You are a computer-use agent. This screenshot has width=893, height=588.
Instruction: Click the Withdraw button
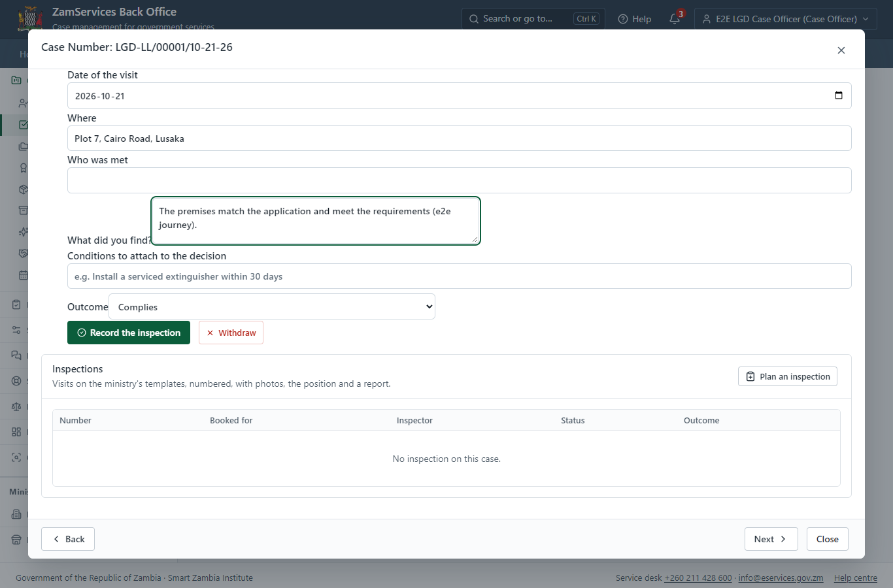pyautogui.click(x=231, y=333)
